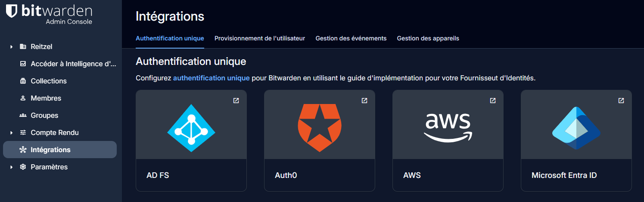
Task: Click the Admin Console label
Action: click(x=69, y=21)
